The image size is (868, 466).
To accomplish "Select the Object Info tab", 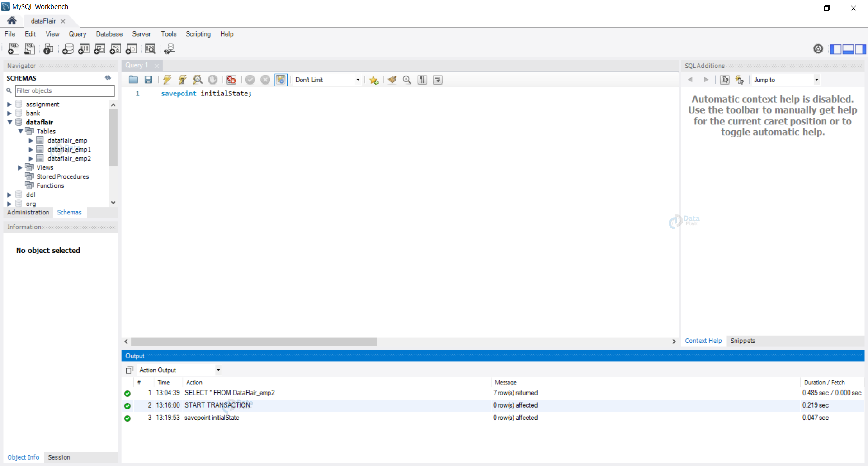I will point(23,457).
